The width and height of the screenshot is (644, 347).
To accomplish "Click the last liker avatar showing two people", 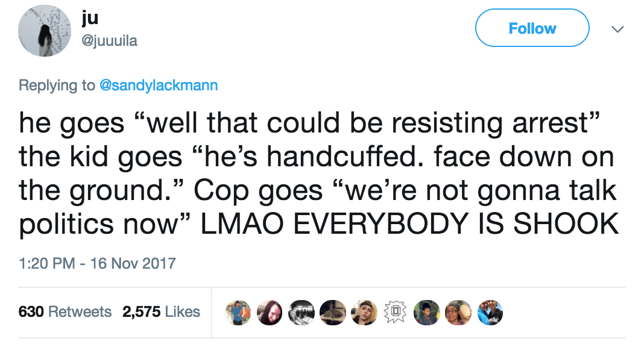I will coord(489,312).
